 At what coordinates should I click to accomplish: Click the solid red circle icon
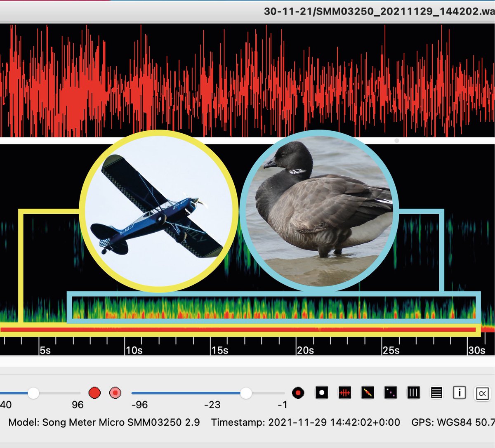tap(94, 392)
